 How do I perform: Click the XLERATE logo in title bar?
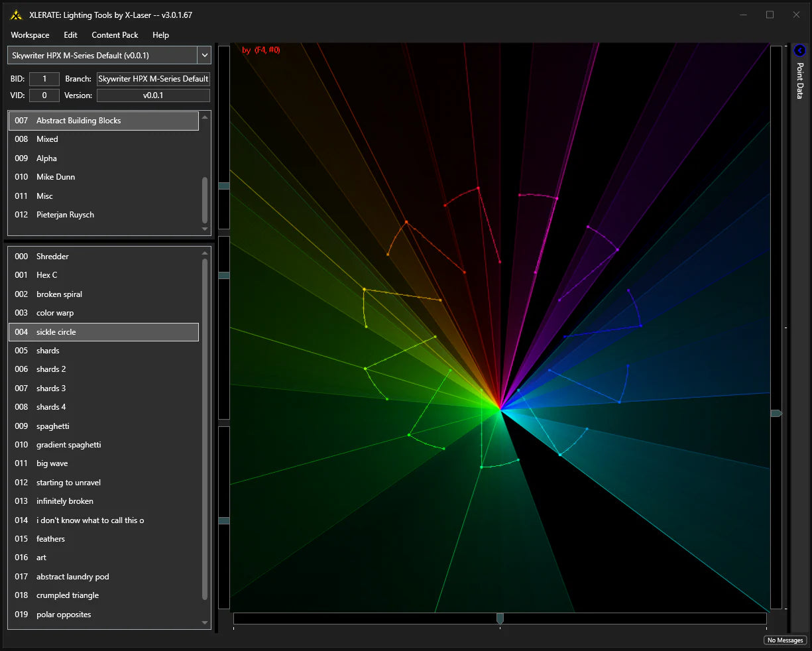pos(16,15)
